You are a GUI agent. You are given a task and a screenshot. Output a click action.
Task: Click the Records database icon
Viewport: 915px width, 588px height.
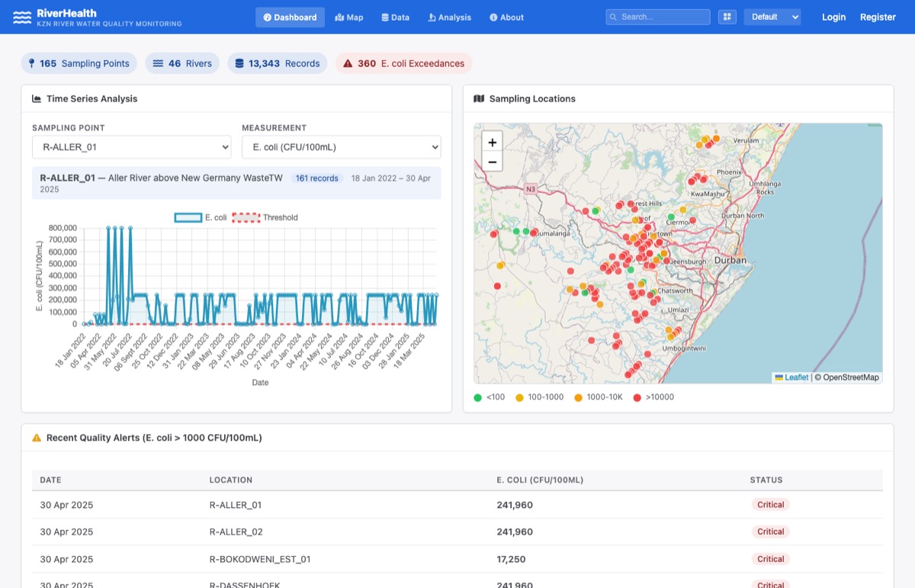point(241,63)
